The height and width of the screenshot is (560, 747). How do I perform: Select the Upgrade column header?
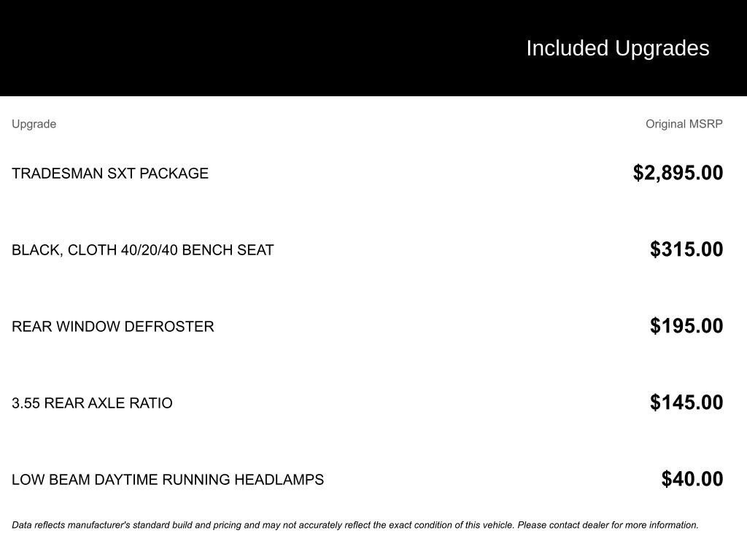[x=34, y=124]
